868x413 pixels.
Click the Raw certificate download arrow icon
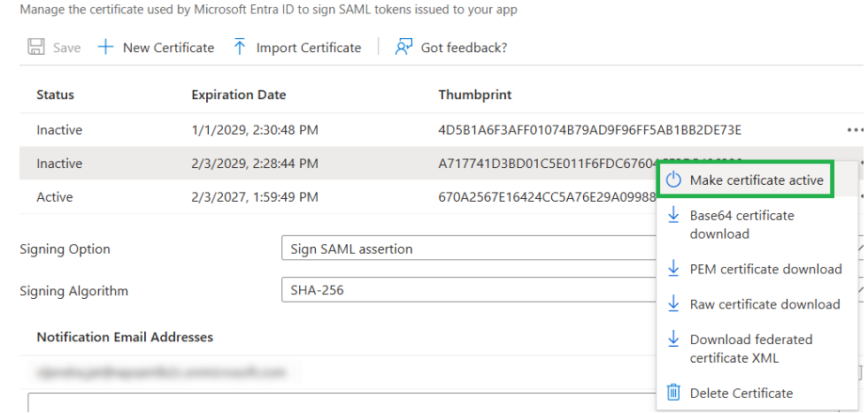[x=674, y=304]
